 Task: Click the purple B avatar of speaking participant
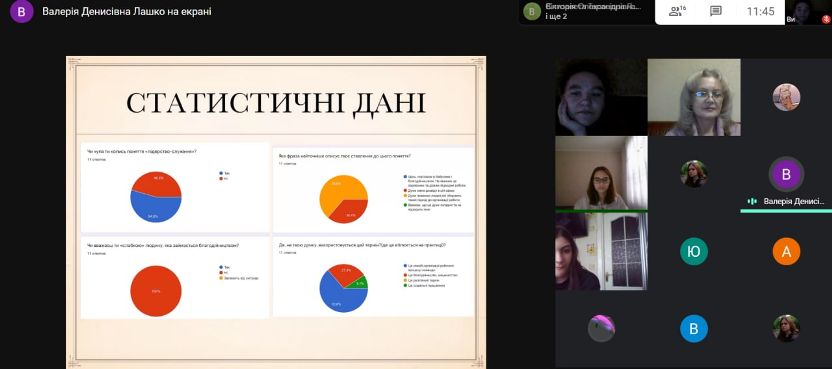(x=786, y=174)
